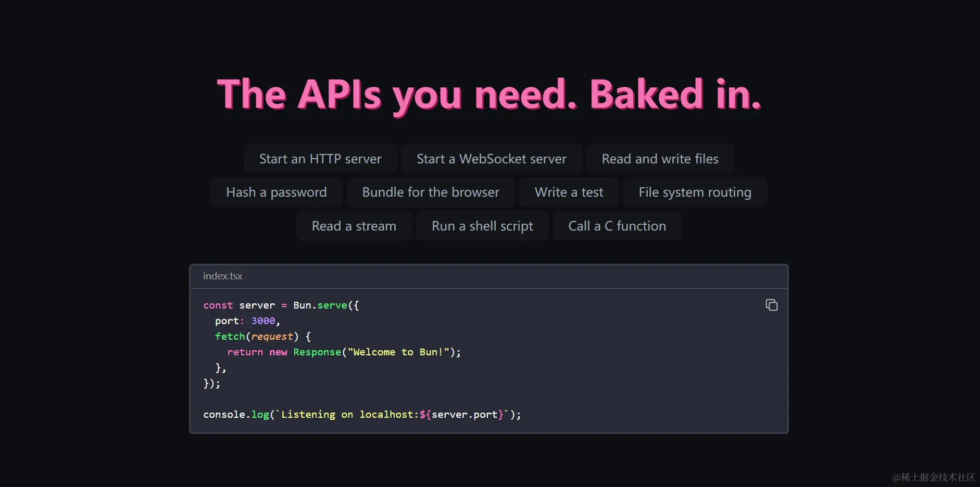
Task: Select the Start a WebSocket server tab
Action: 492,159
